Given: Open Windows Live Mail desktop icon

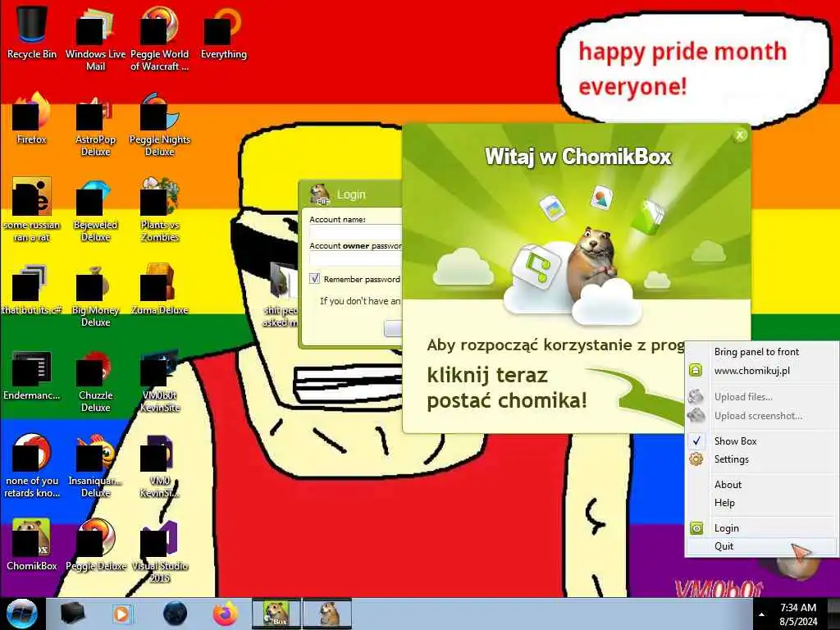Looking at the screenshot, I should (x=95, y=39).
